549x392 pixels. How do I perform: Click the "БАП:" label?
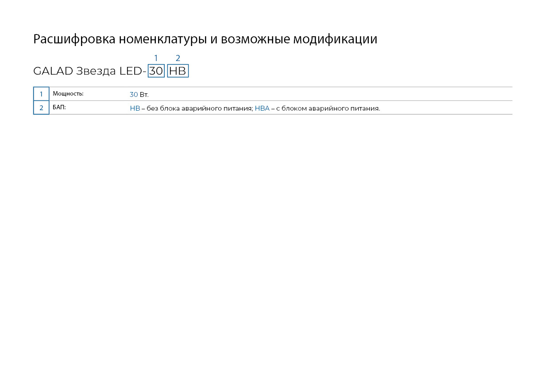(x=59, y=108)
